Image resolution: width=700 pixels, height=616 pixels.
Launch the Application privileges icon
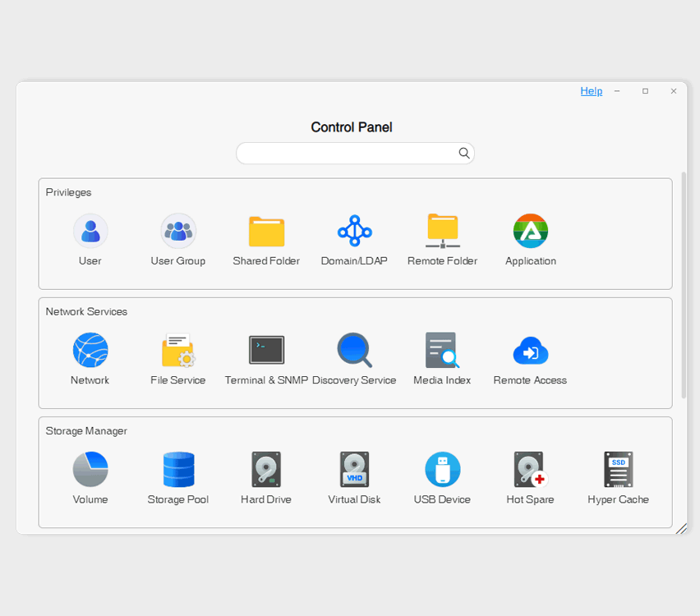tap(531, 232)
